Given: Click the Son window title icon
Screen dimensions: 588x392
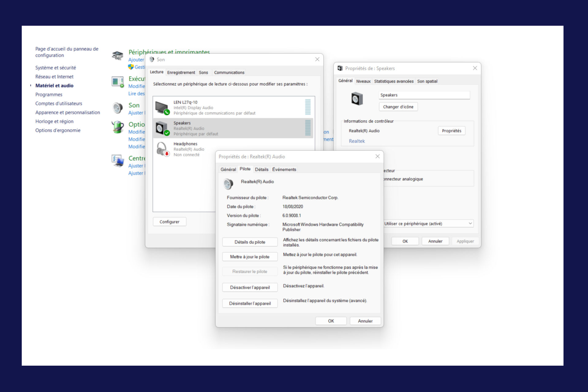Looking at the screenshot, I should [x=152, y=59].
